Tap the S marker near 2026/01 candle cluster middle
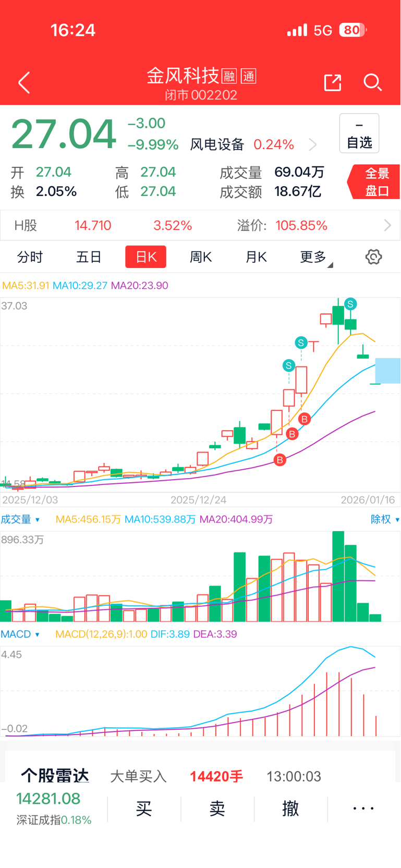 click(x=301, y=343)
